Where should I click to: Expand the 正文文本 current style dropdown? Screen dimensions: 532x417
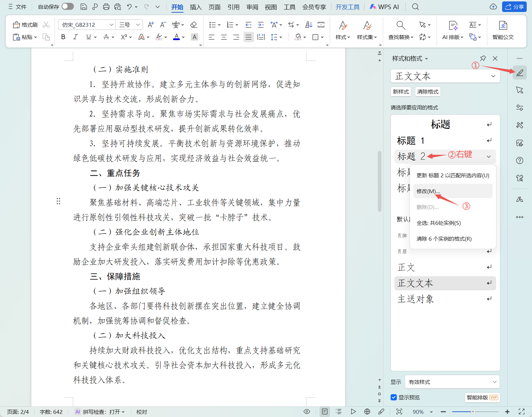(x=493, y=76)
